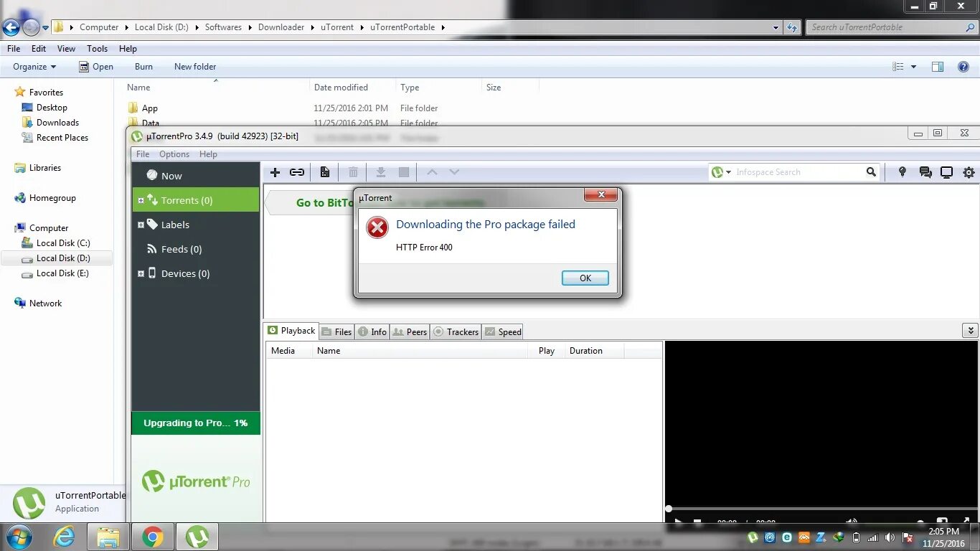Viewport: 980px width, 551px height.
Task: Click network signal tray icon
Action: click(873, 537)
